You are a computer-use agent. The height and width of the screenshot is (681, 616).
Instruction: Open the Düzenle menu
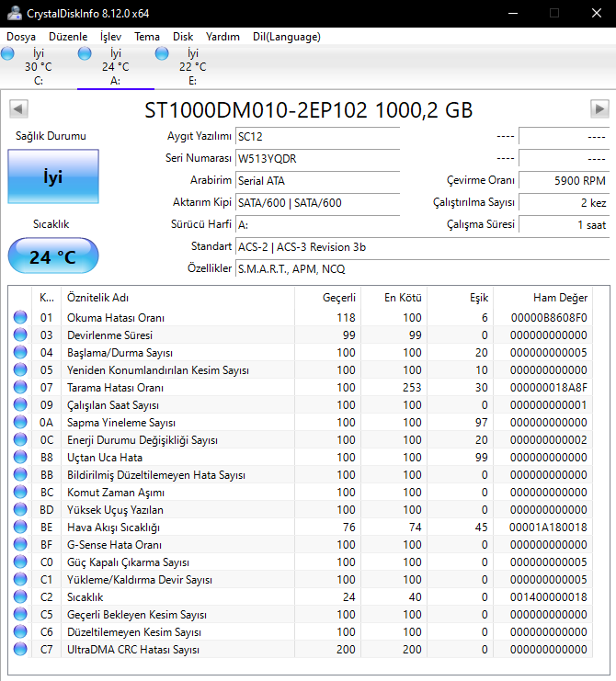click(x=68, y=37)
